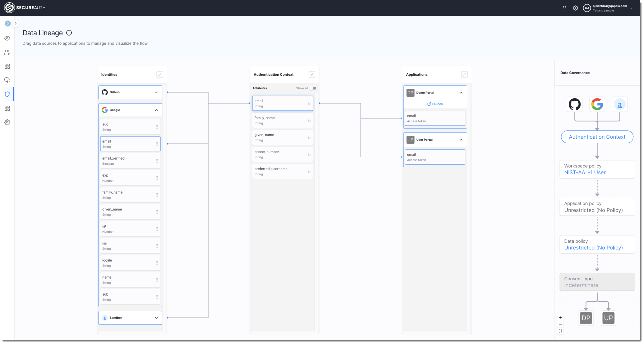Image resolution: width=644 pixels, height=344 pixels.
Task: Click the SecureAuth logo
Action: point(24,7)
